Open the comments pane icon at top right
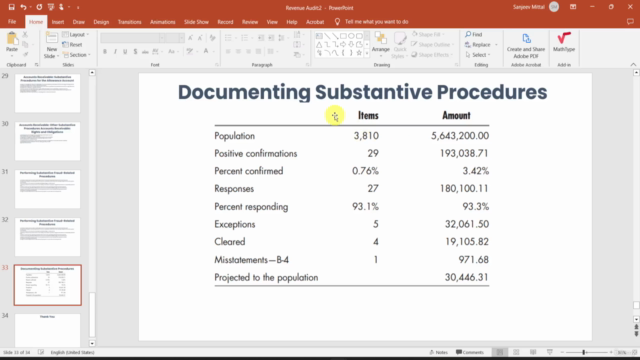 630,22
